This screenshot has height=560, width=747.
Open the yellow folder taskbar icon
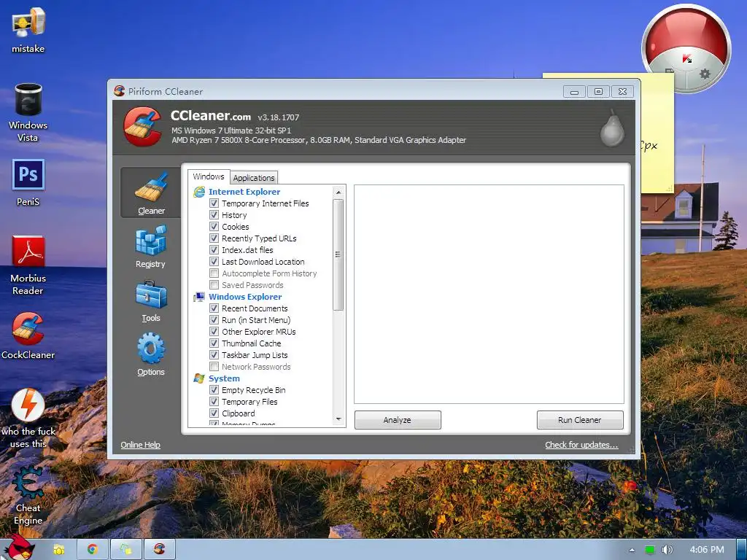58,550
